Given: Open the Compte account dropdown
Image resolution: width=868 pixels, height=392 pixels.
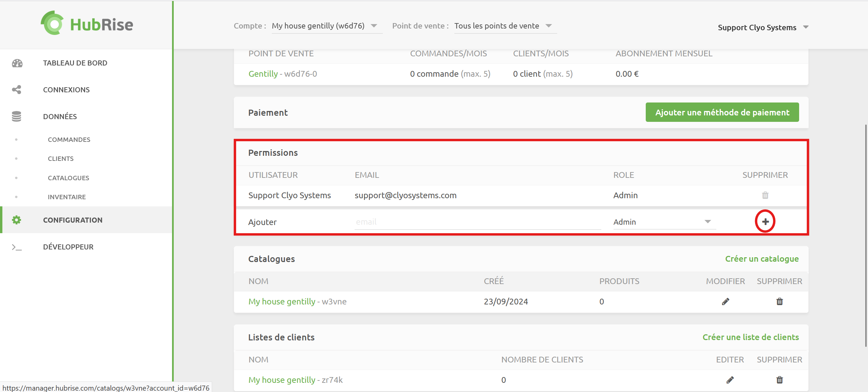Looking at the screenshot, I should pyautogui.click(x=326, y=26).
